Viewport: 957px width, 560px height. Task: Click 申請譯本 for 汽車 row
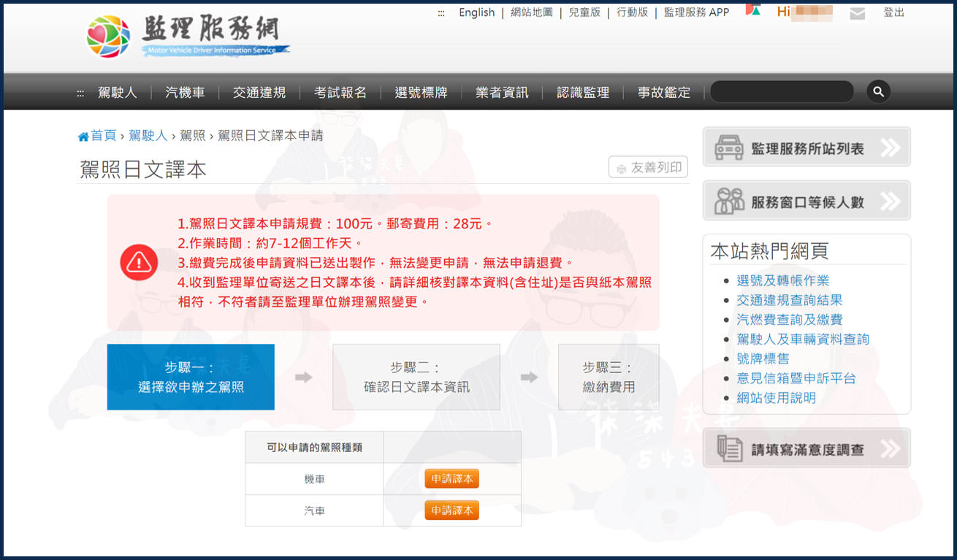tap(451, 510)
